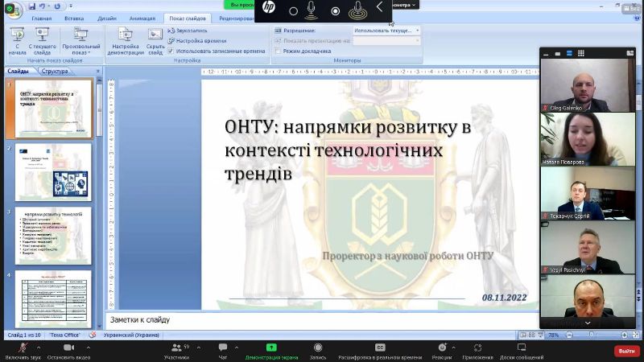
Task: Switch to Slide Sorter view icon
Action: pos(532,335)
